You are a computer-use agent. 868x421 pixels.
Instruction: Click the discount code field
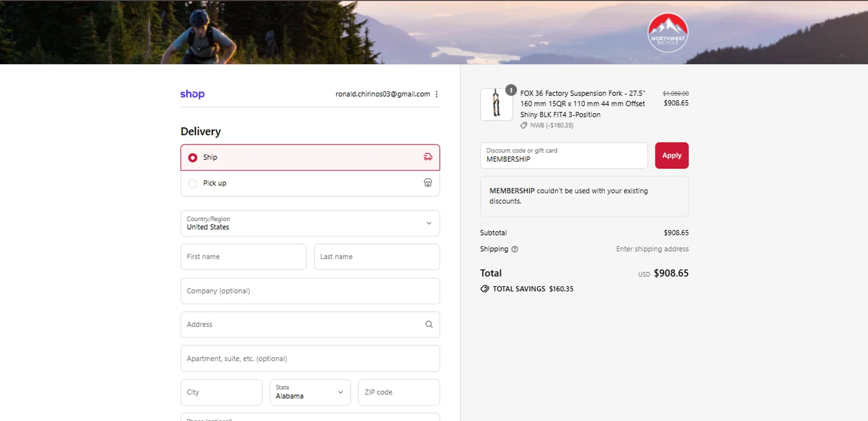564,156
